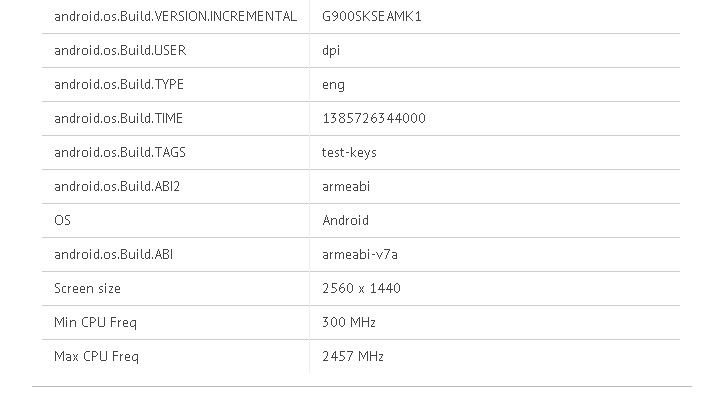Select the Screen size row label
Viewport: 726px width, 399px height.
[88, 288]
